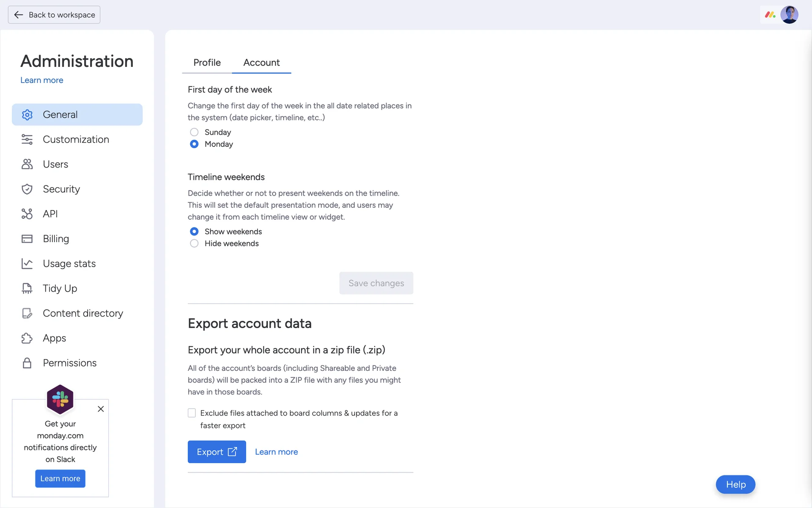Open the Tidy Up shredder icon

click(27, 288)
